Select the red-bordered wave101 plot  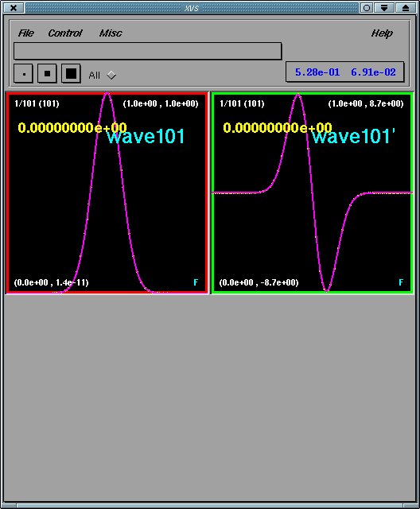(107, 192)
